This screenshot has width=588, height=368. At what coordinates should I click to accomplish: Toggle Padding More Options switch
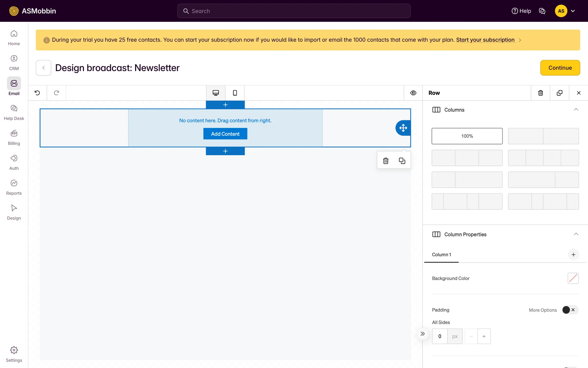tap(570, 310)
